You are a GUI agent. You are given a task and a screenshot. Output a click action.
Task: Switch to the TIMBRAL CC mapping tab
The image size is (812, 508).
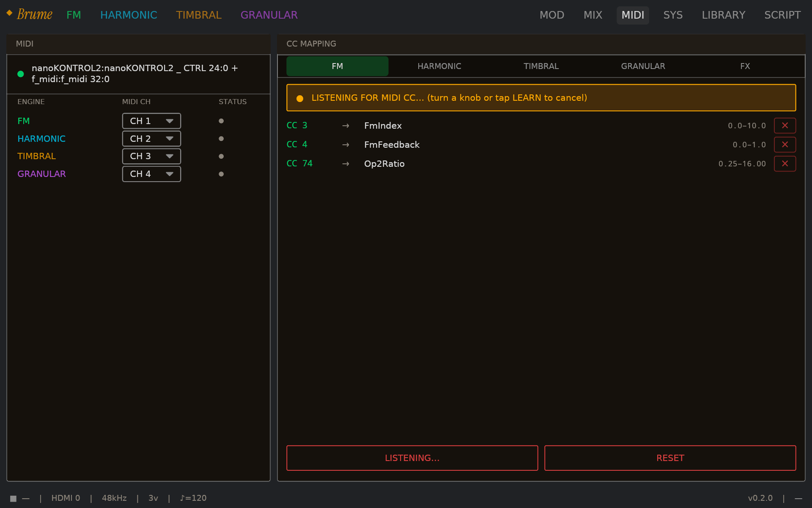(x=541, y=66)
